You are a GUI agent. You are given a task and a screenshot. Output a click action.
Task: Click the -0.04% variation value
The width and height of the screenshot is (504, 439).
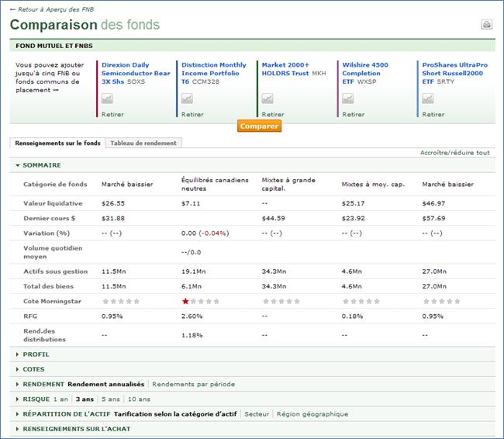[214, 233]
